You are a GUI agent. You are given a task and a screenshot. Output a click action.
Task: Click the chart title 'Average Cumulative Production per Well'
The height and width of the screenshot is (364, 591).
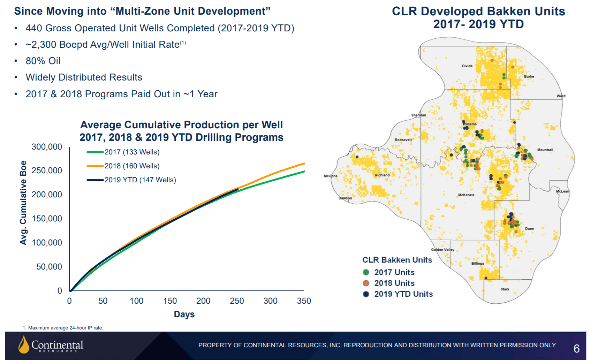click(182, 125)
